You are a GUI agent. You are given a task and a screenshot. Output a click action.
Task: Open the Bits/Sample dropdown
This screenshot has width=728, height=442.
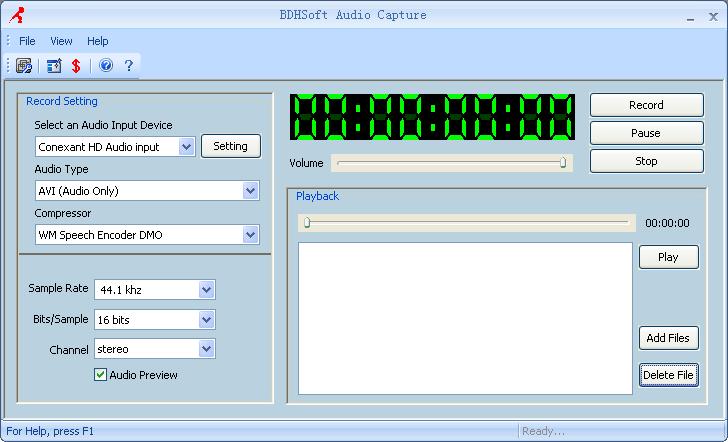tap(206, 320)
